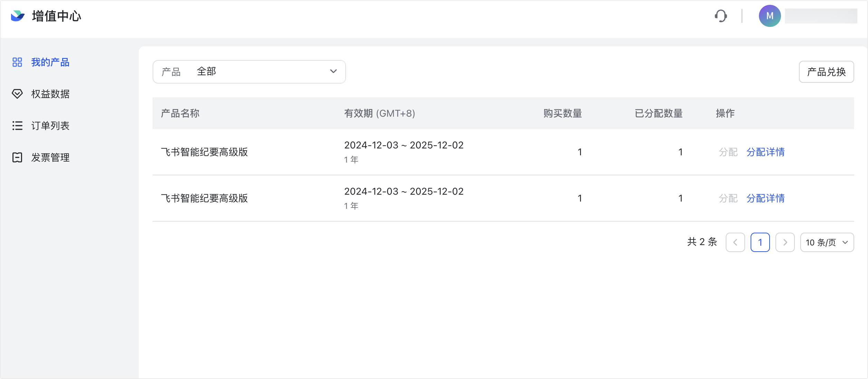Click the 已分配数量 column header
This screenshot has width=868, height=379.
658,113
